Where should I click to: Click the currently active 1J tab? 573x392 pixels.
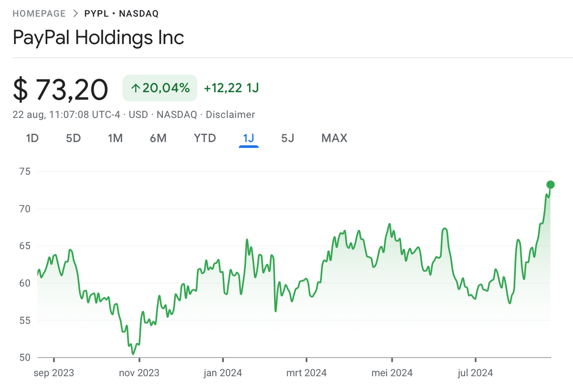point(248,138)
